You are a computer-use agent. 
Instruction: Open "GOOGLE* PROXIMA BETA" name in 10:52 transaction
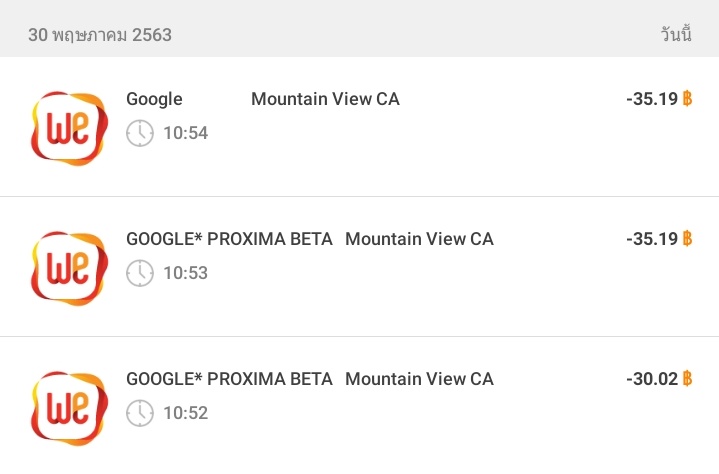[x=229, y=379]
